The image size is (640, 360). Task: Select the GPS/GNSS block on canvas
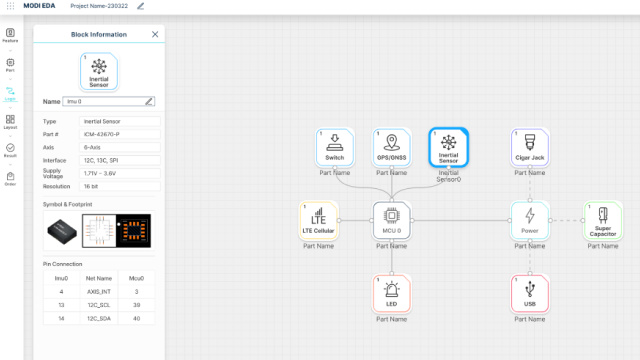(x=391, y=147)
